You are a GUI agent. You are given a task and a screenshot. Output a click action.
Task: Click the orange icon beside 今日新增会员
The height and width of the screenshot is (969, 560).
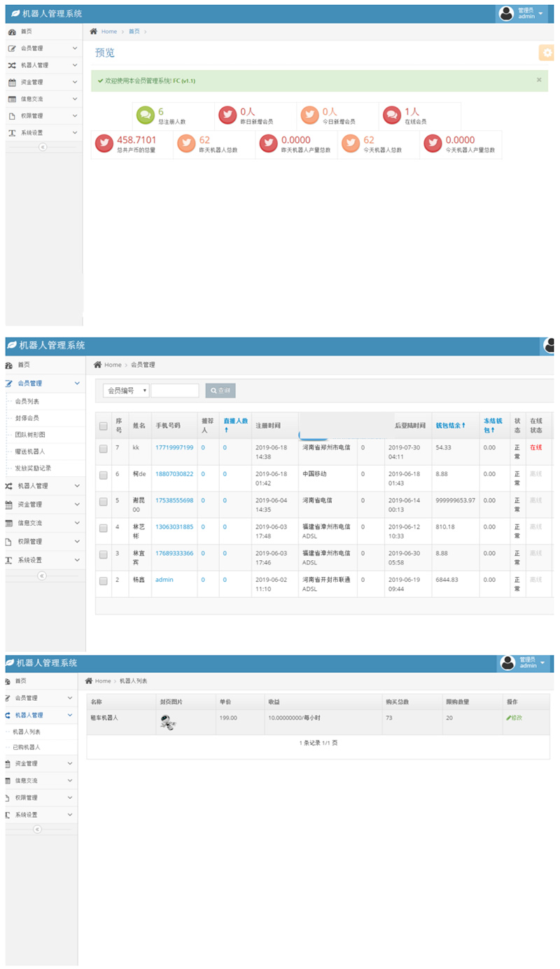(x=309, y=115)
